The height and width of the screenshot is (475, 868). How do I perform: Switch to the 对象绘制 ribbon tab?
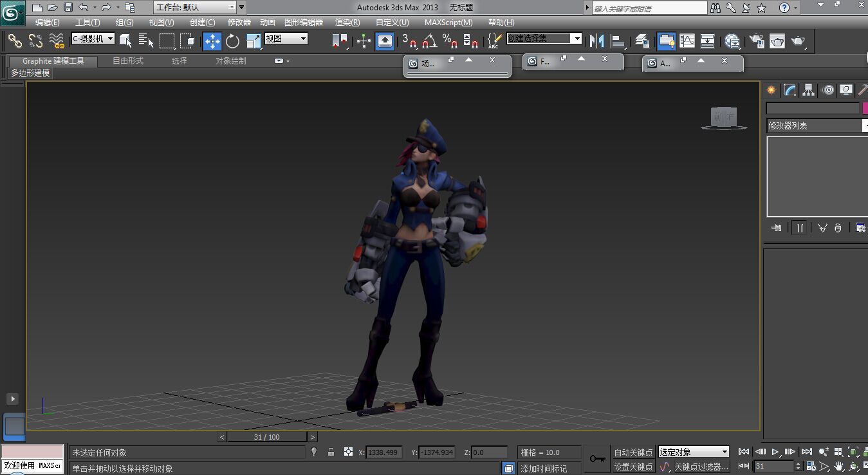(231, 61)
